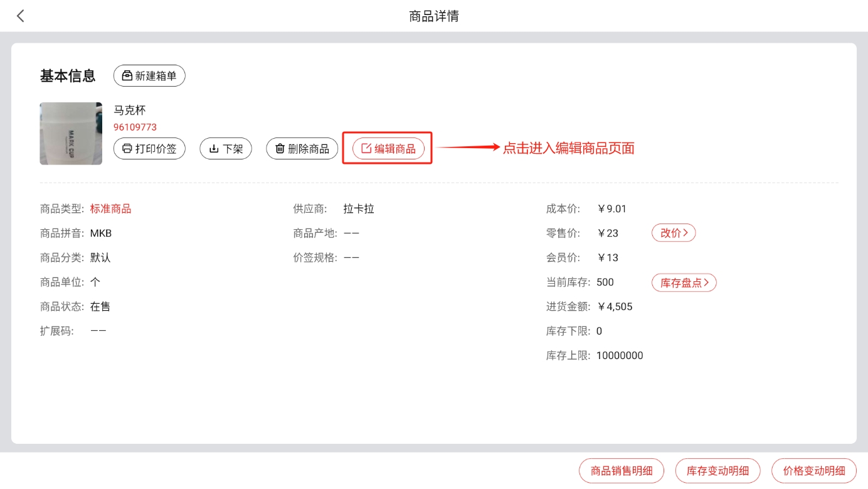Click the edit pencil icon in 编辑商品
Screen dimensions: 868x489
click(x=366, y=149)
